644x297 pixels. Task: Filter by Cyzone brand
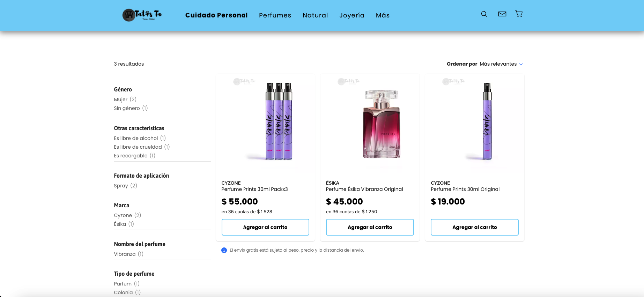(123, 215)
